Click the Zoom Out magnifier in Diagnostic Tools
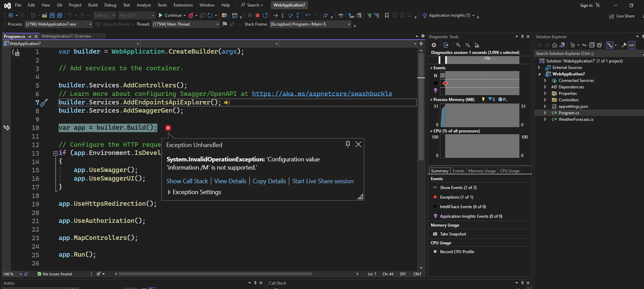 [468, 45]
